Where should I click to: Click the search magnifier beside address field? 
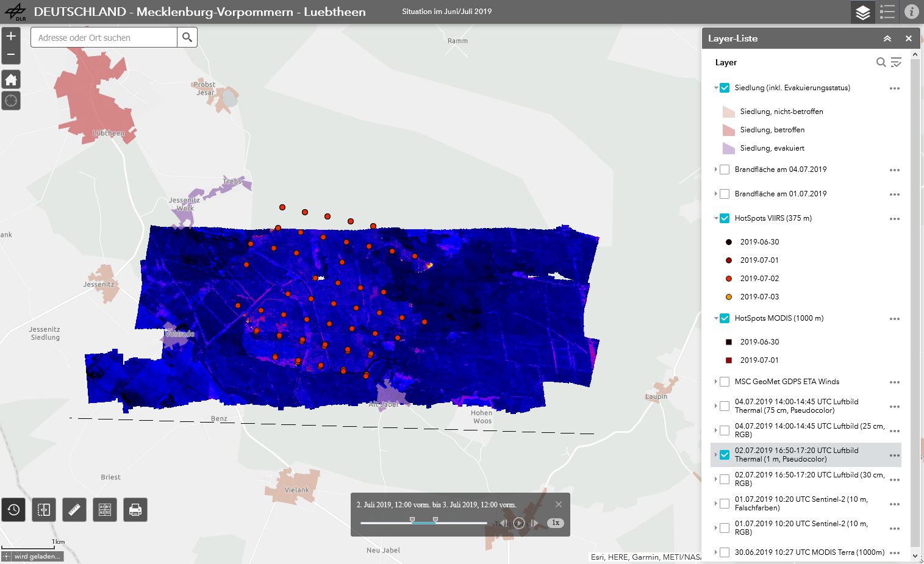[x=187, y=38]
